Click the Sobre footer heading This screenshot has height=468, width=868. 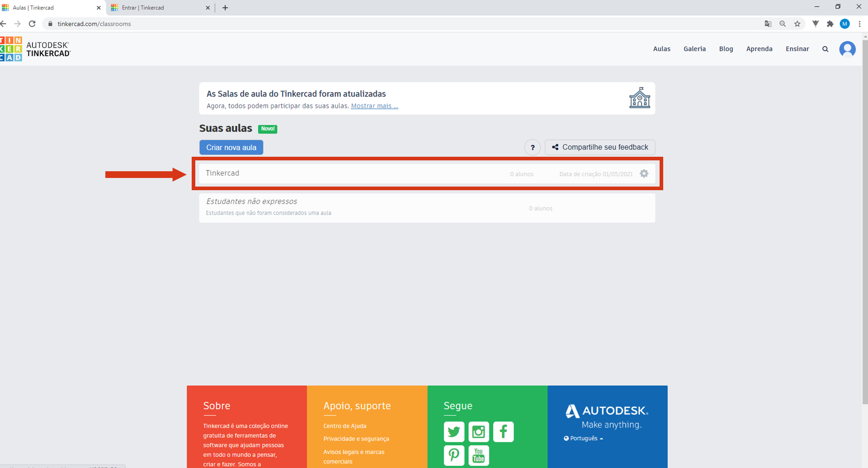tap(217, 406)
